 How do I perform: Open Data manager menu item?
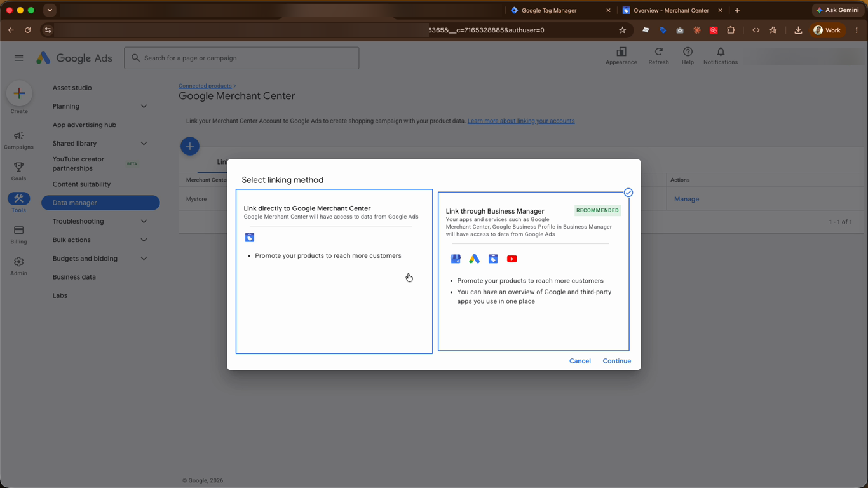coord(100,203)
